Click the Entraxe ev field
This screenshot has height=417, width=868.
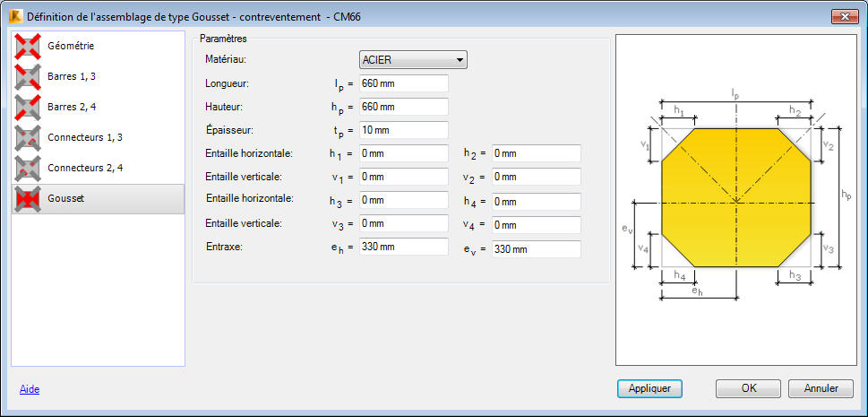(x=537, y=249)
